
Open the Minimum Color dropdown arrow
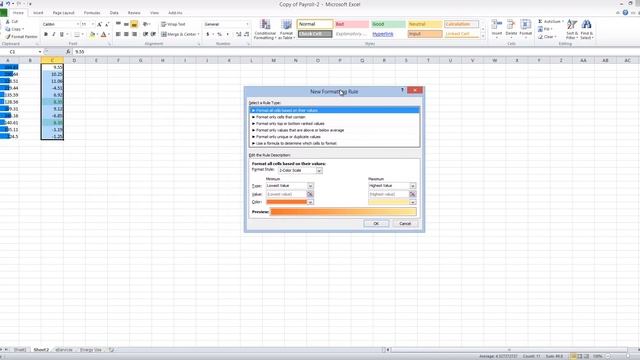(310, 202)
